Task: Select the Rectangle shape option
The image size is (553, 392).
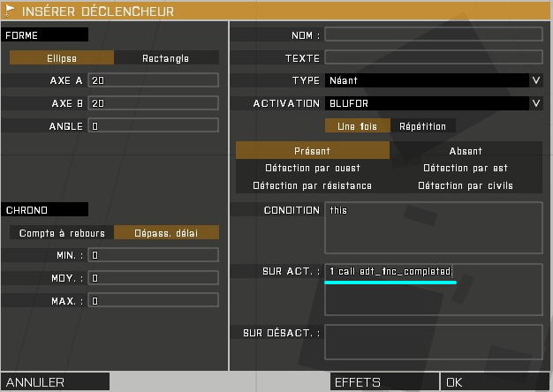Action: [165, 58]
